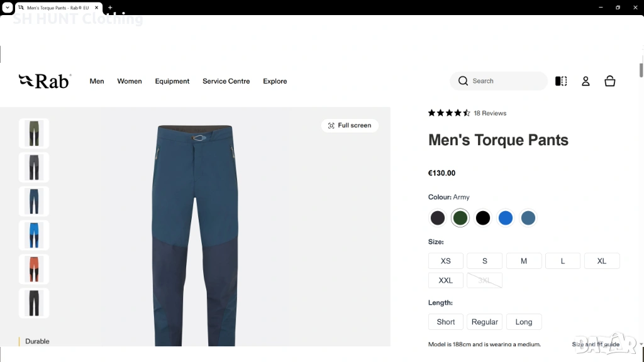The width and height of the screenshot is (644, 362).
Task: Open new browser tab plus icon
Action: pyautogui.click(x=110, y=8)
